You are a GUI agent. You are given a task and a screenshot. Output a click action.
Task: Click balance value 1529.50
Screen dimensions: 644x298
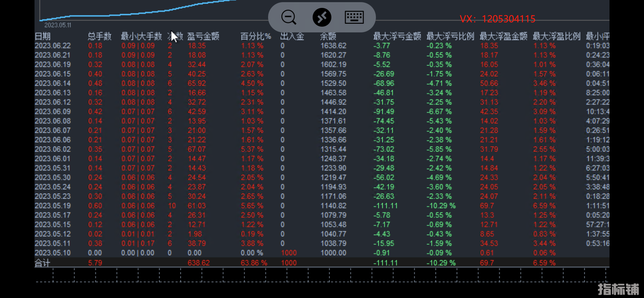pos(333,83)
